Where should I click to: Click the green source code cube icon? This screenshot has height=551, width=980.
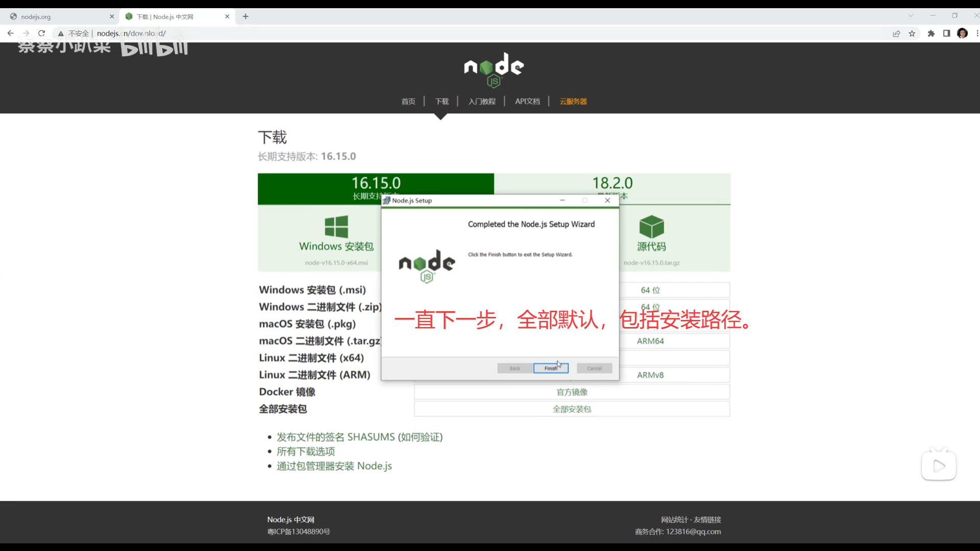tap(651, 227)
